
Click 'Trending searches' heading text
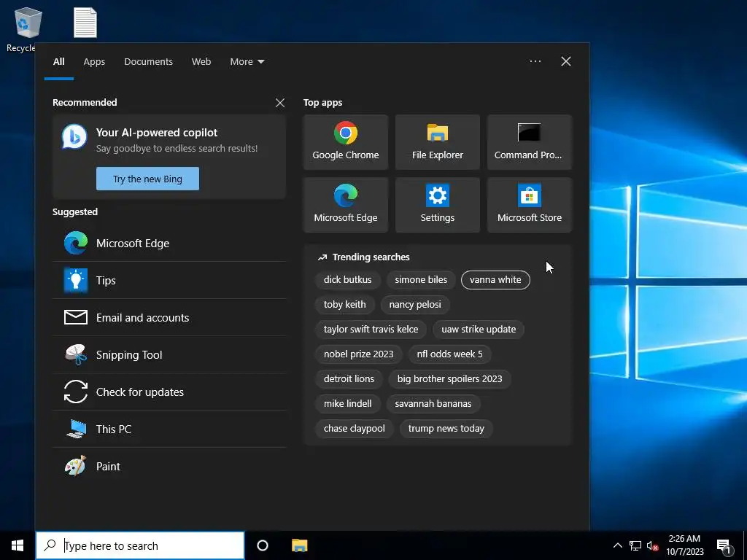(371, 257)
